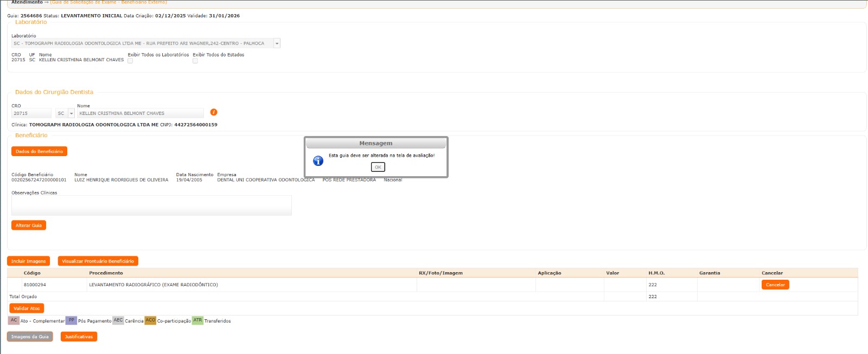Click the blue info icon in Mensagem dialog
The height and width of the screenshot is (354, 868).
pos(318,160)
